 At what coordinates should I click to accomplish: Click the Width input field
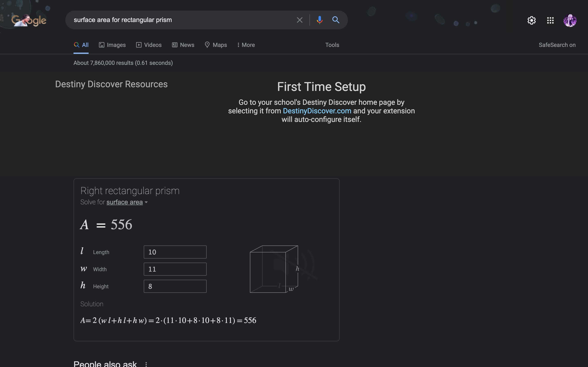[175, 269]
